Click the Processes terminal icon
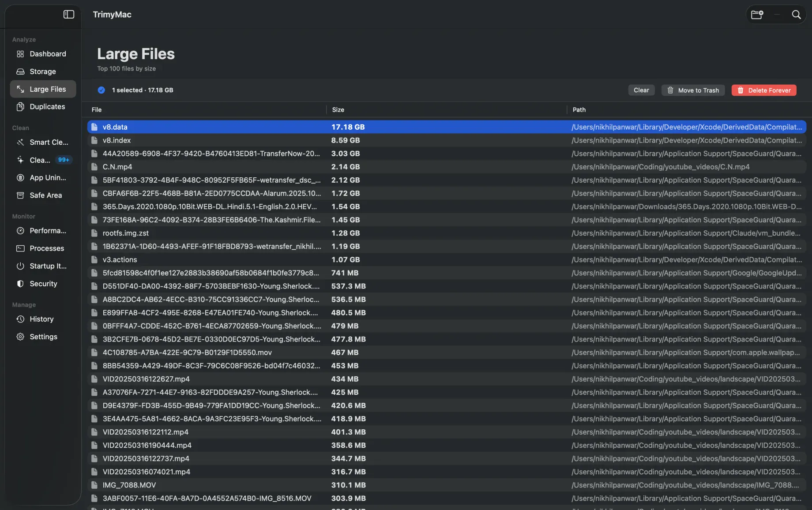 [x=20, y=248]
